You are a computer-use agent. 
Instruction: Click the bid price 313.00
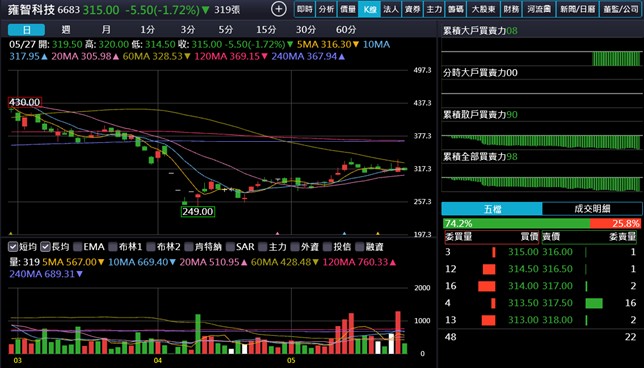(523, 320)
